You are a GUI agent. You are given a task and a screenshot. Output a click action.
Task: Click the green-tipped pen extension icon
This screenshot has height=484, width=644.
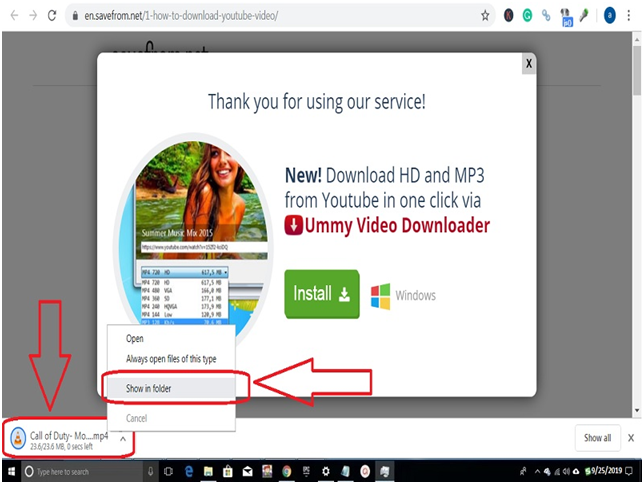[584, 16]
